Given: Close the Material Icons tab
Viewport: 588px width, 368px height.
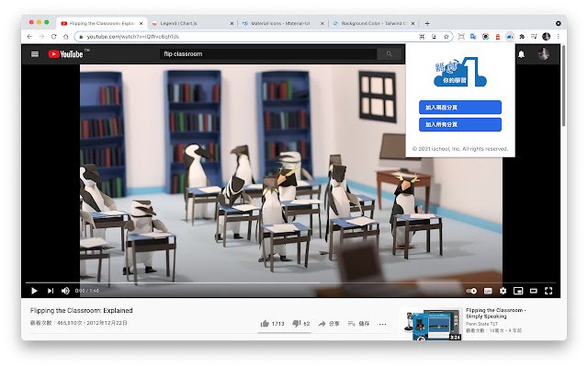Looking at the screenshot, I should 322,23.
